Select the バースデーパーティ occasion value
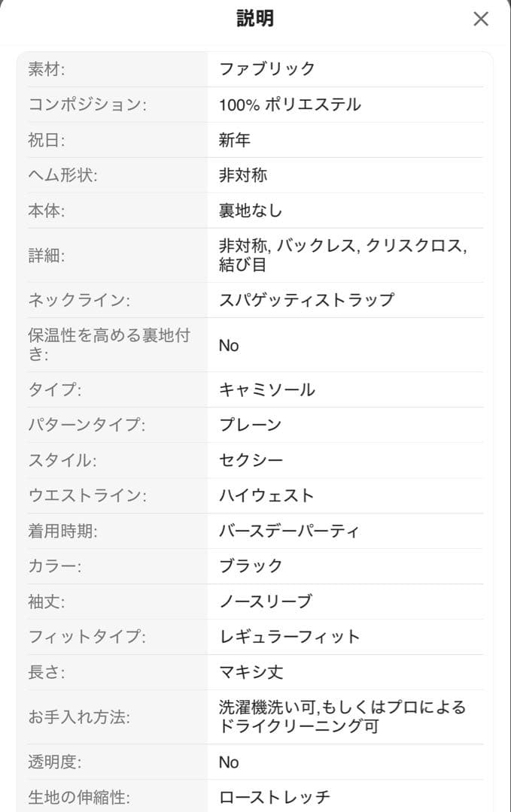 [289, 531]
